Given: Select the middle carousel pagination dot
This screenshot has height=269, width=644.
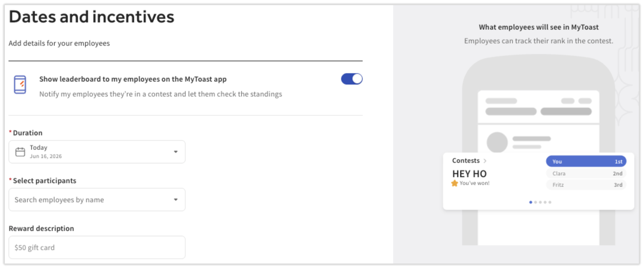Looking at the screenshot, I should [x=540, y=202].
